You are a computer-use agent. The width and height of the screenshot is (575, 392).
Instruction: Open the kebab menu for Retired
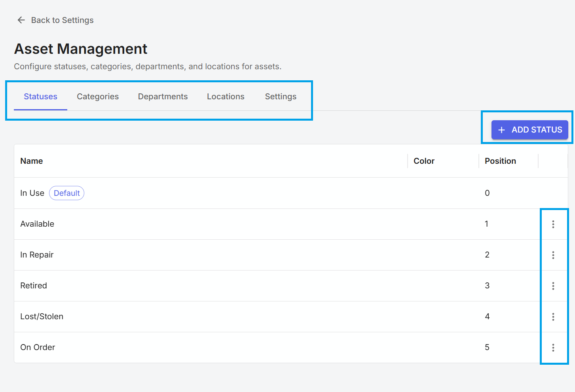pyautogui.click(x=553, y=286)
